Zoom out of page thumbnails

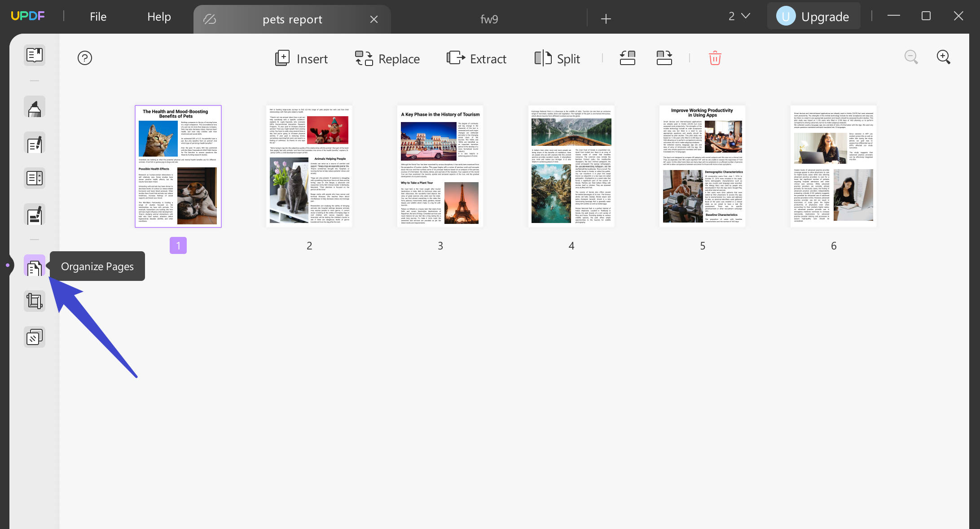click(911, 57)
